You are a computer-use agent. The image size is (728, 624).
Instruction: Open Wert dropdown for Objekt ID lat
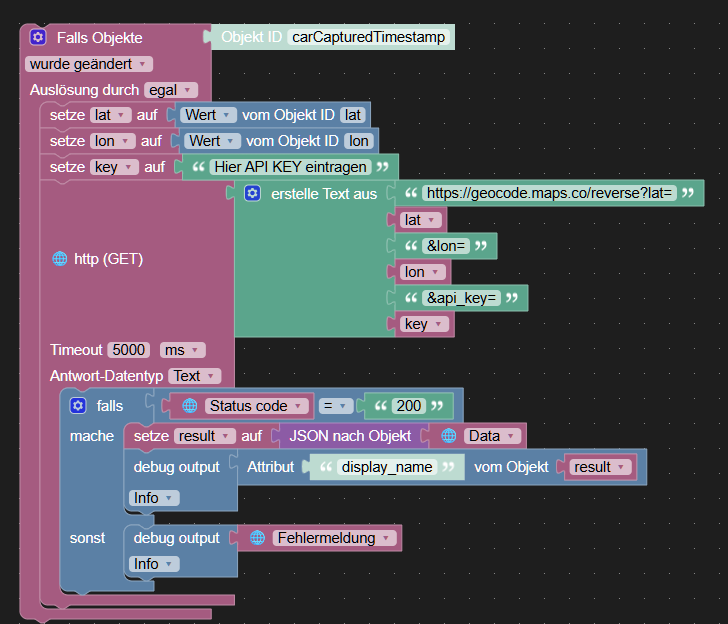(208, 115)
